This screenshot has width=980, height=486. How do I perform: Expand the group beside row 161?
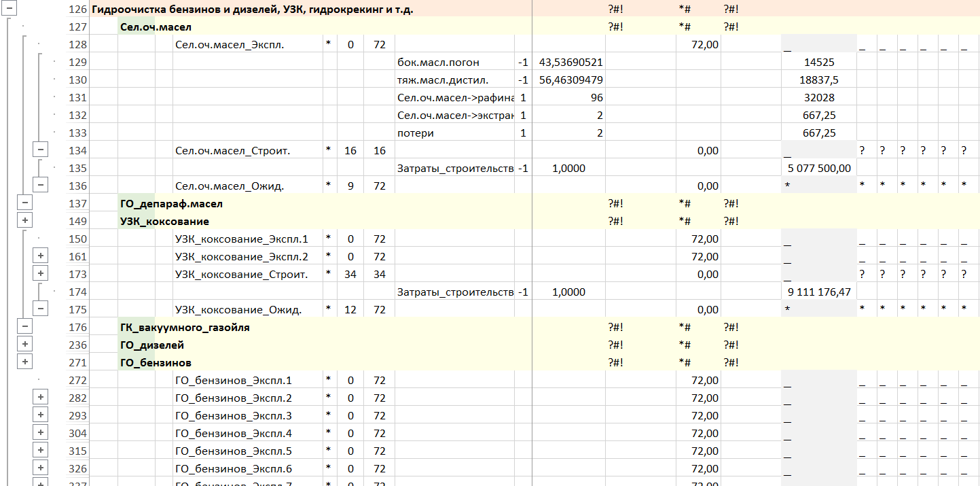40,256
